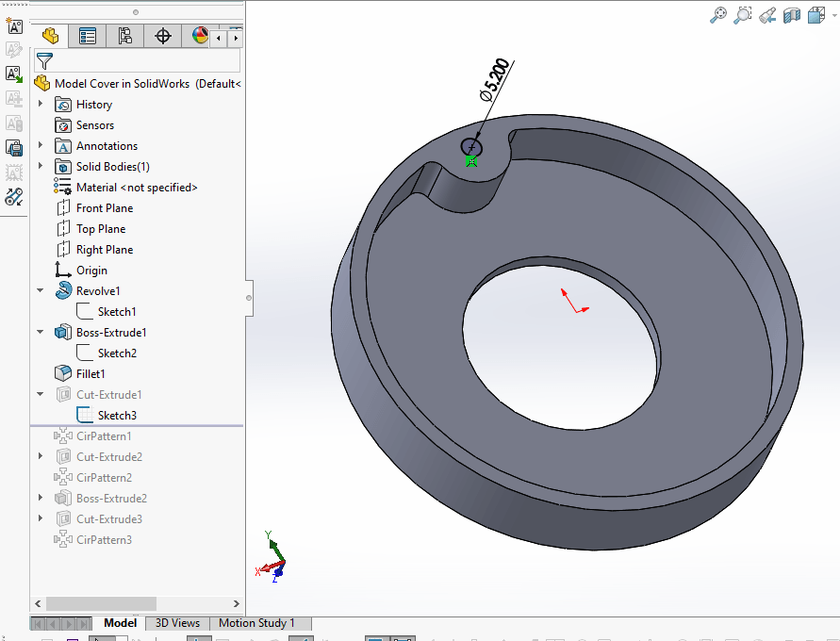The width and height of the screenshot is (840, 641).
Task: Select the Front Plane item
Action: click(x=104, y=208)
